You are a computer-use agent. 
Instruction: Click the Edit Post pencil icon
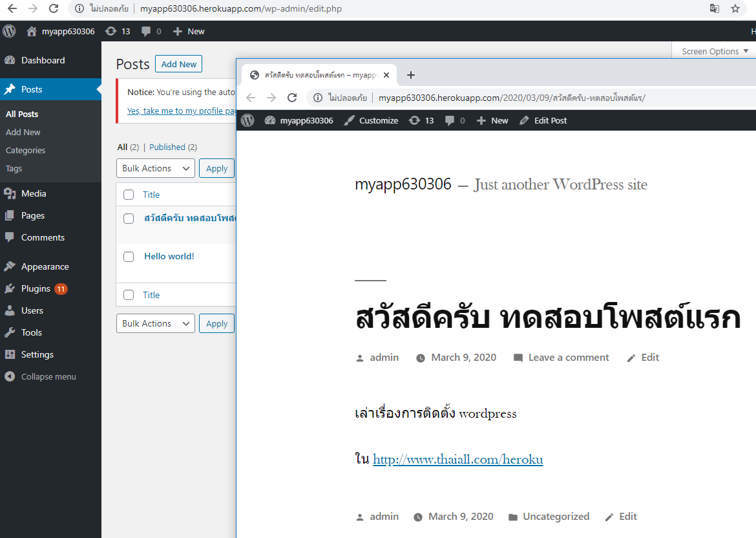[x=524, y=120]
